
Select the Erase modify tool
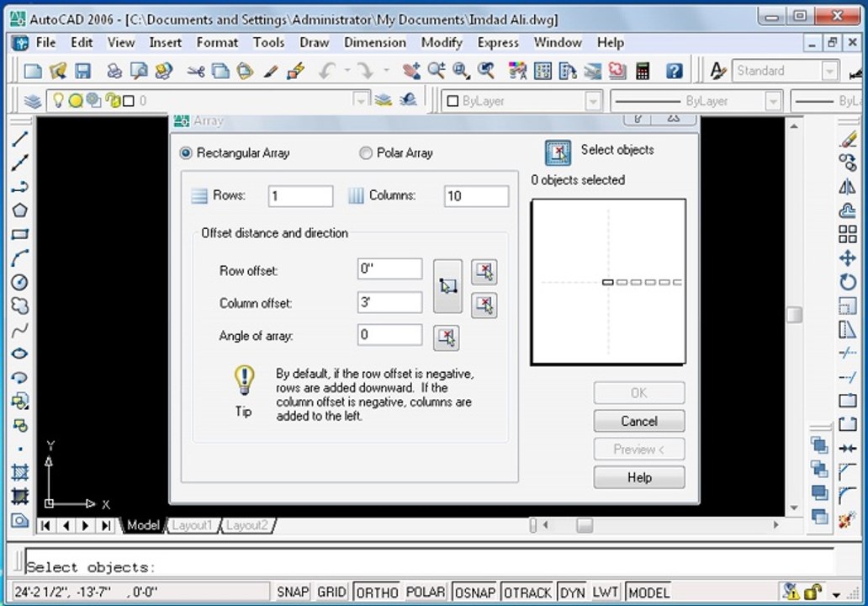[847, 140]
